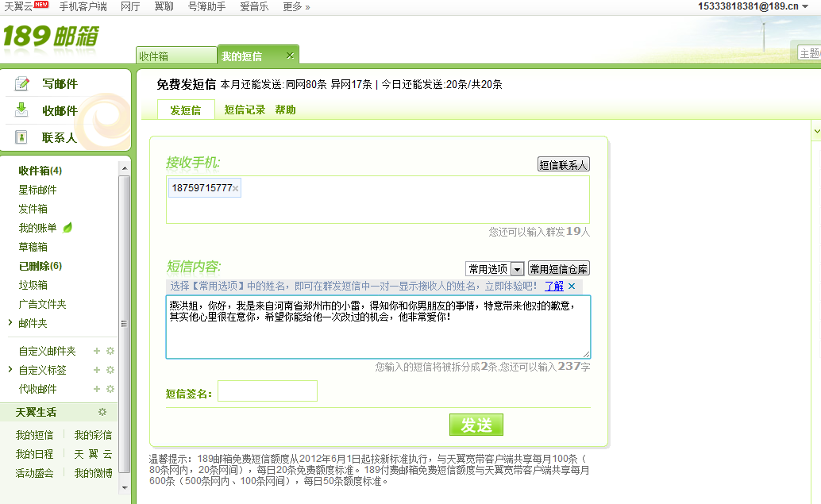Image resolution: width=821 pixels, height=504 pixels.
Task: Click the 常用短信仓库 button
Action: [559, 269]
